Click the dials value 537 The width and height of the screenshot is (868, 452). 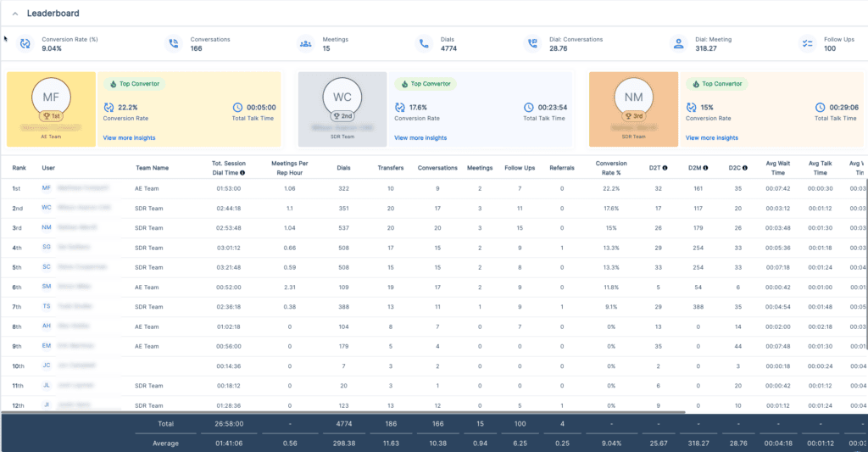(344, 227)
